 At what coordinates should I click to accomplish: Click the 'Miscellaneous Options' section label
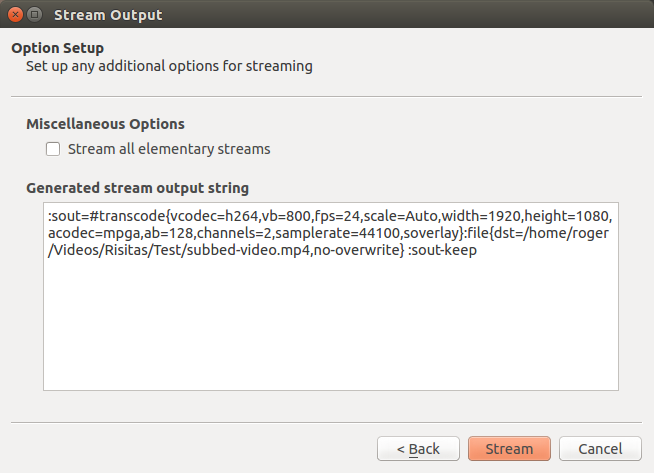[105, 124]
